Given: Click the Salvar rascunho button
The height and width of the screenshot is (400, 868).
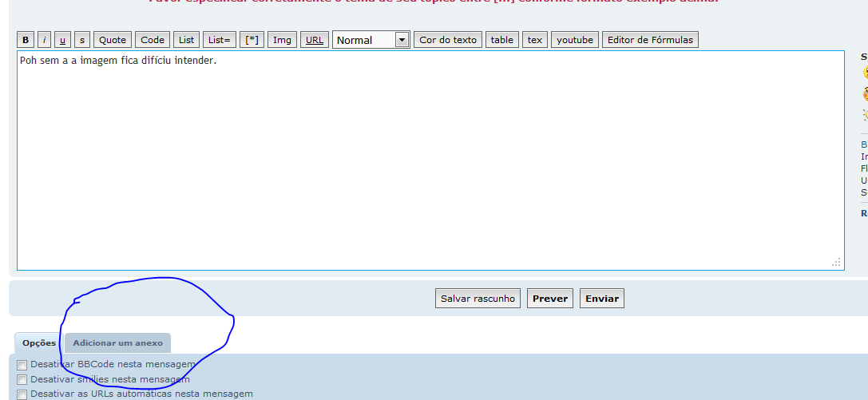Looking at the screenshot, I should (x=478, y=299).
